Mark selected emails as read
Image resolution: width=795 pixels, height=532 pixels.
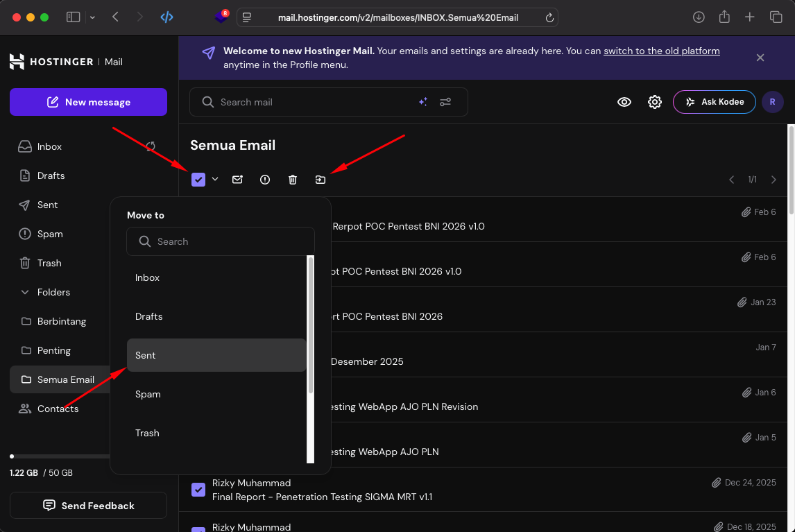(x=237, y=179)
